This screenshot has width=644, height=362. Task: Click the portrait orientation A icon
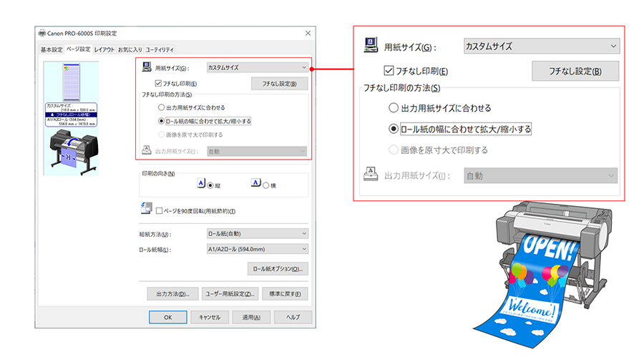[201, 184]
